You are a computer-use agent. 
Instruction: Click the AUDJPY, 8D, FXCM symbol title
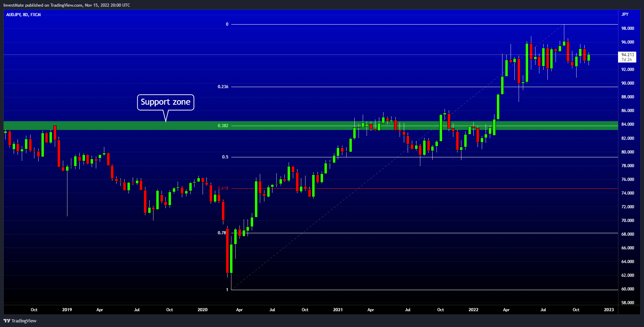tap(24, 15)
